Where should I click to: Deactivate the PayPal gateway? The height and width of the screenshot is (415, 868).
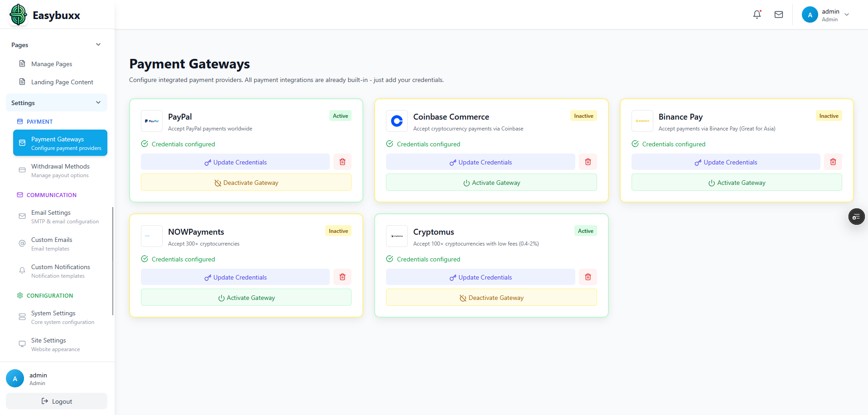[246, 183]
